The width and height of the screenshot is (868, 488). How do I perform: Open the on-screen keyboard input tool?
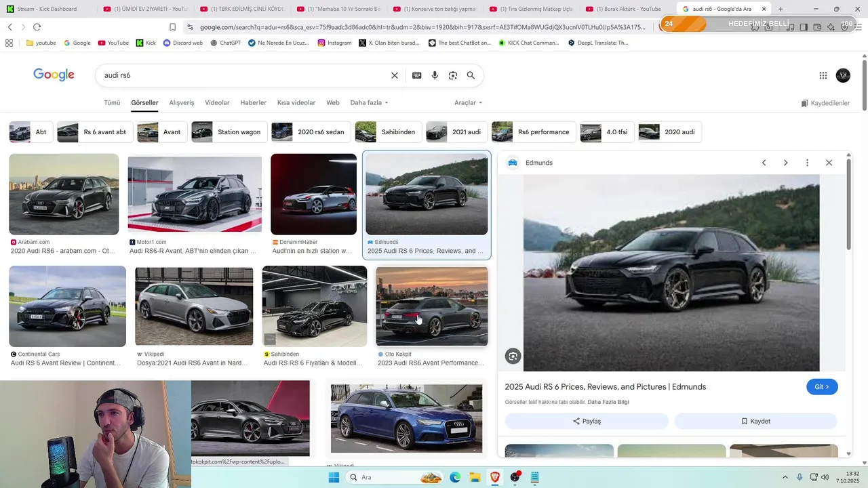click(x=417, y=75)
